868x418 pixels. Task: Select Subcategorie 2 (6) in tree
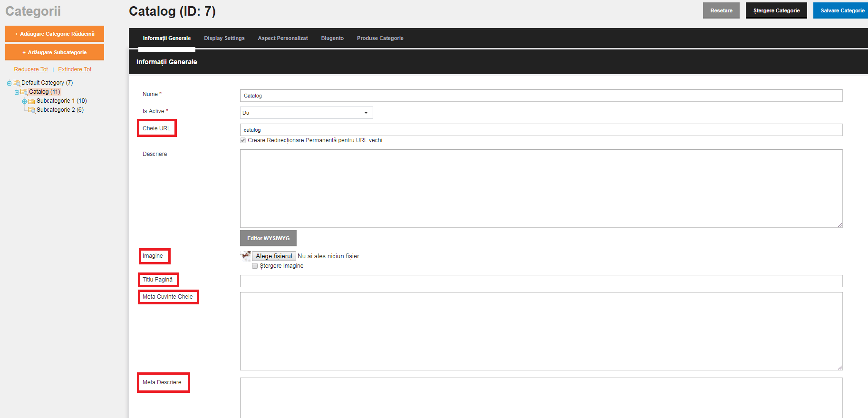click(x=60, y=110)
